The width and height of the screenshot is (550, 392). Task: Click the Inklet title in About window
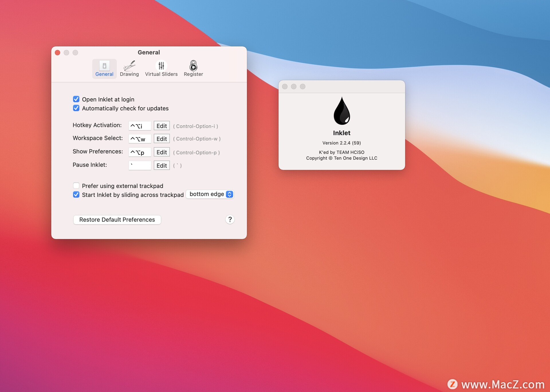pos(342,133)
